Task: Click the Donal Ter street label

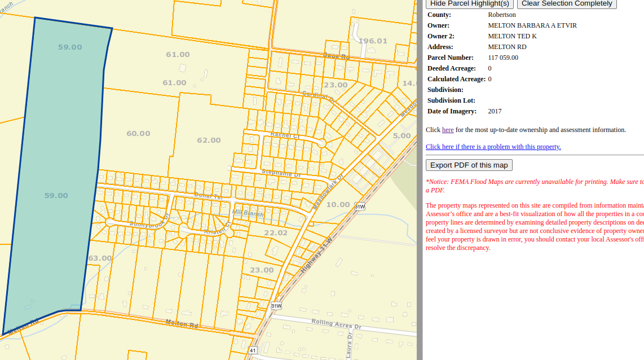Action: pos(209,196)
